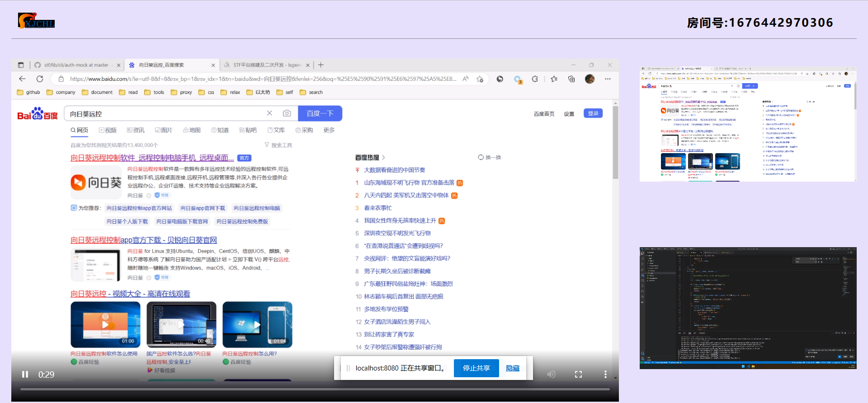Open browser settings and more menu
The height and width of the screenshot is (403, 868).
pos(608,79)
